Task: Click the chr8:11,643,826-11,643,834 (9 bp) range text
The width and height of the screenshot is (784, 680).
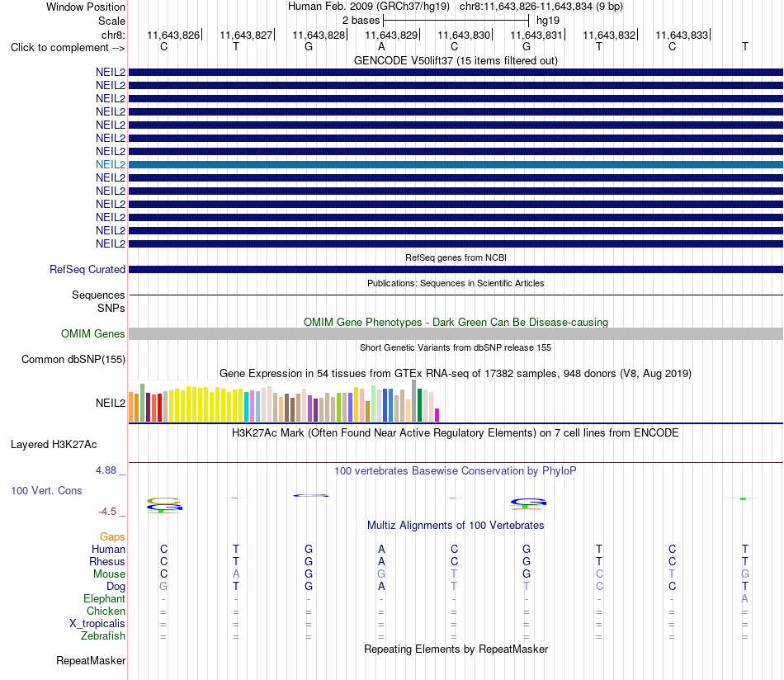Action: (x=541, y=7)
